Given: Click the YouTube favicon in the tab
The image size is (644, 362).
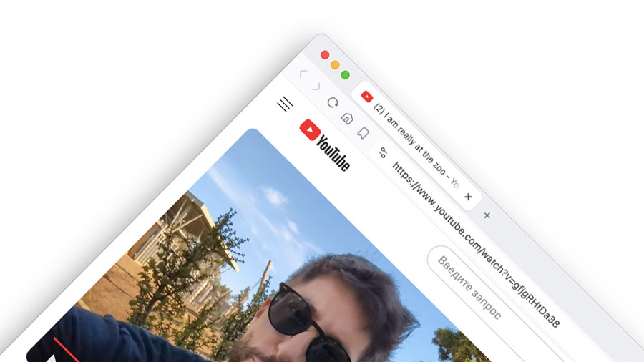Looking at the screenshot, I should 367,97.
